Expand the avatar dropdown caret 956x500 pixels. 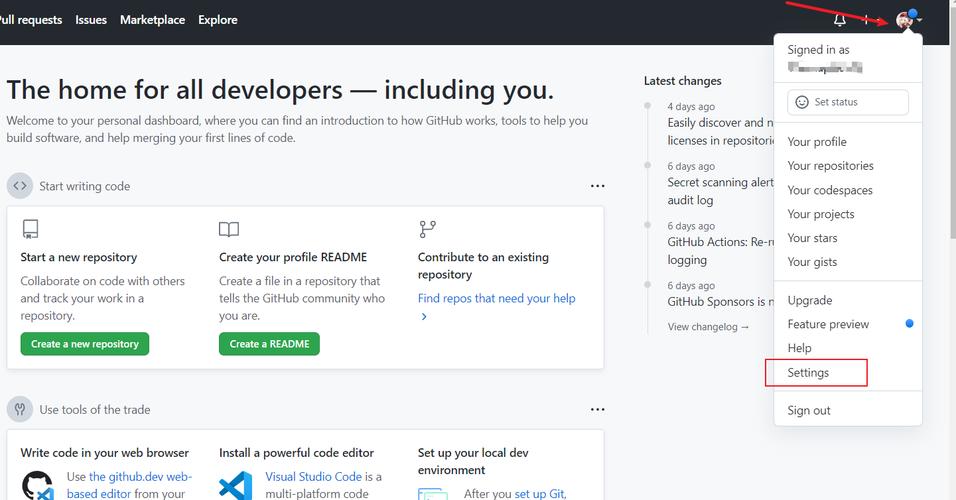click(919, 20)
